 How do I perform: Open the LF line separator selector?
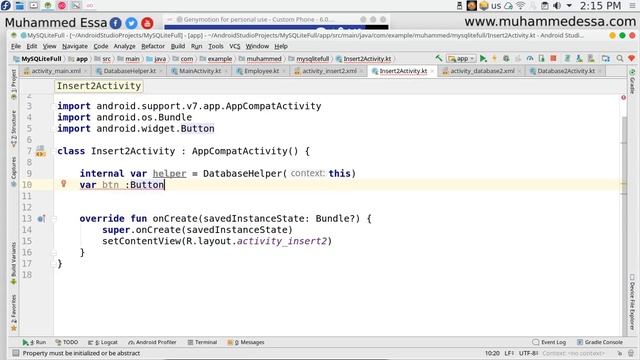coord(509,353)
